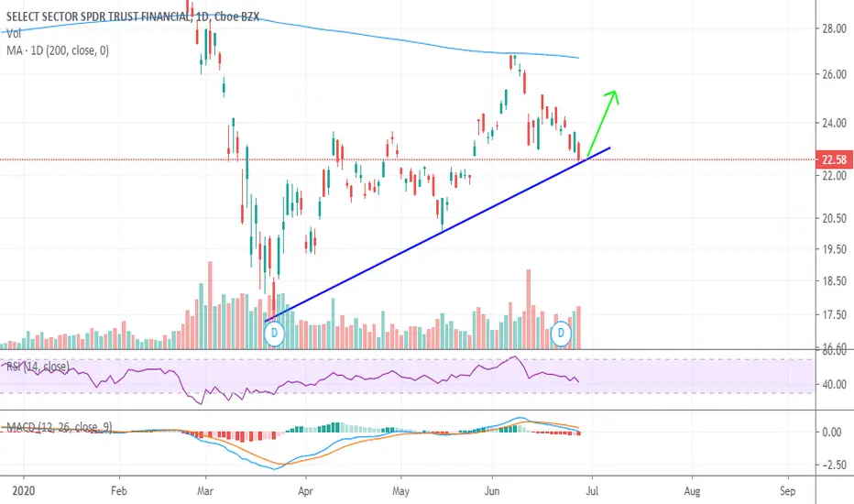
Task: Click the May date axis label
Action: tap(400, 491)
